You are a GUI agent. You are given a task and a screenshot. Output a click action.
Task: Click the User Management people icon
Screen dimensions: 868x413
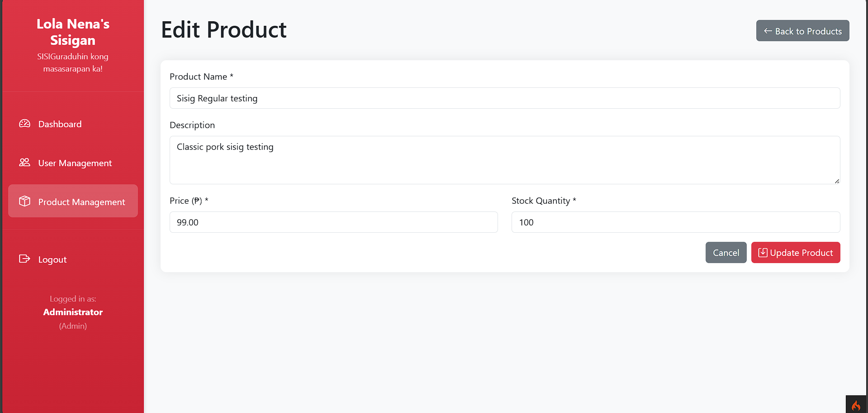tap(24, 162)
